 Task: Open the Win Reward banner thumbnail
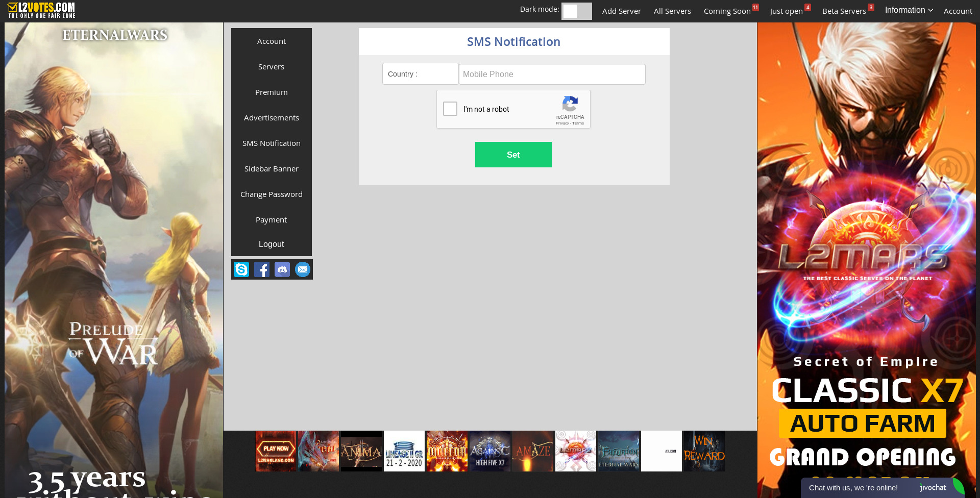(704, 451)
